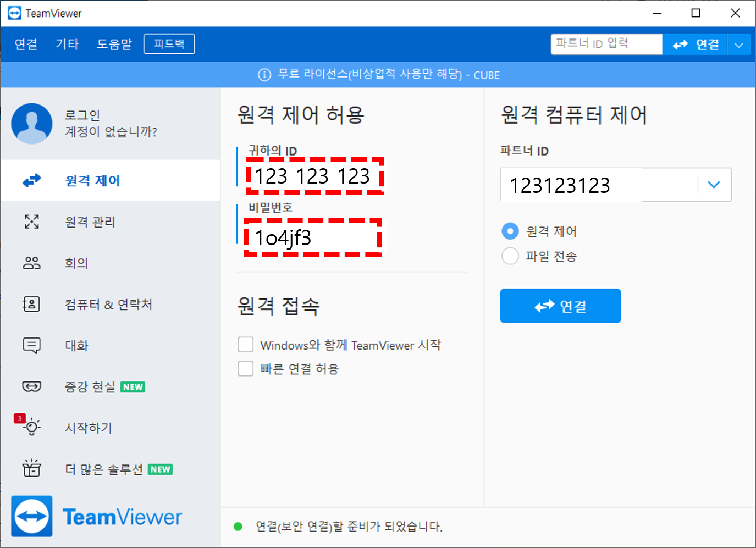Image resolution: width=756 pixels, height=548 pixels.
Task: Maximize the TeamViewer window
Action: (696, 13)
